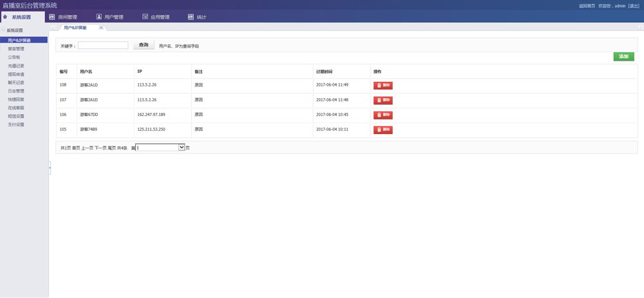Open 聊天记录 in the sidebar
644x298 pixels.
point(16,83)
